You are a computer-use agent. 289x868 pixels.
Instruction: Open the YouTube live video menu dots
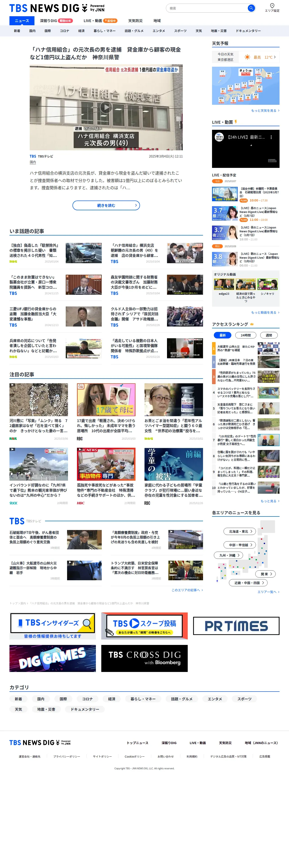point(271,137)
